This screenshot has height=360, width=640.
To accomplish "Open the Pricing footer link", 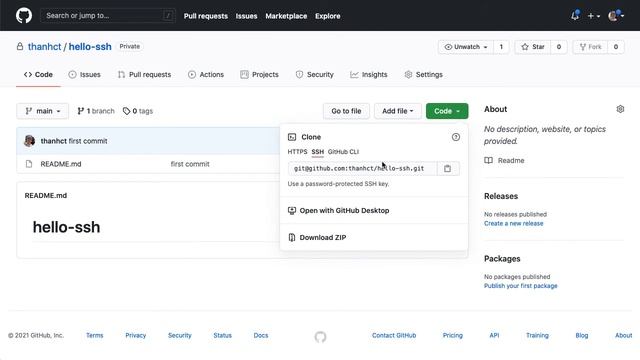I will pos(453,336).
